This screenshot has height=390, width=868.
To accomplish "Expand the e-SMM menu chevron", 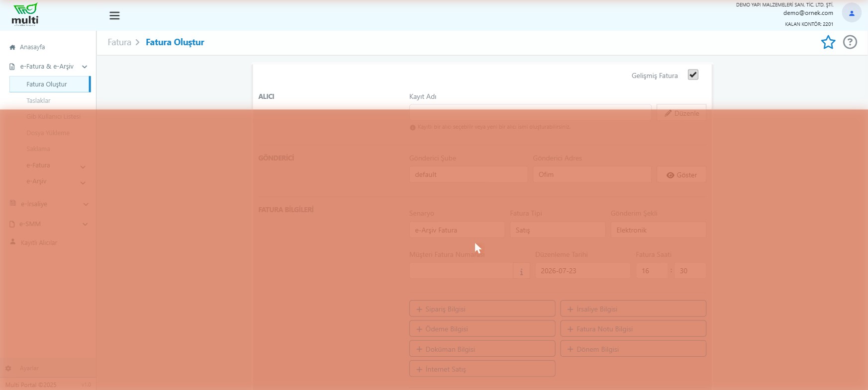I will tap(85, 224).
